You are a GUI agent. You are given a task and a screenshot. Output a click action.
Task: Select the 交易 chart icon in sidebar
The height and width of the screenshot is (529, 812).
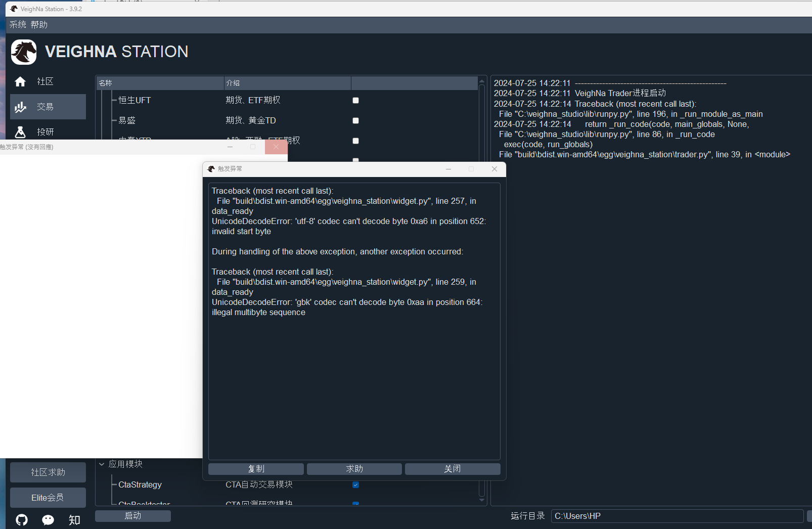(20, 107)
